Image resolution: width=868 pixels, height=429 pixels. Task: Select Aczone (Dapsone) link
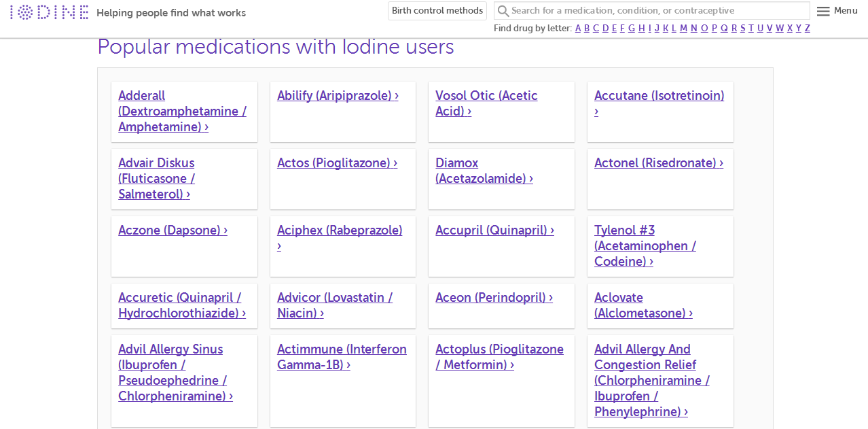click(173, 230)
